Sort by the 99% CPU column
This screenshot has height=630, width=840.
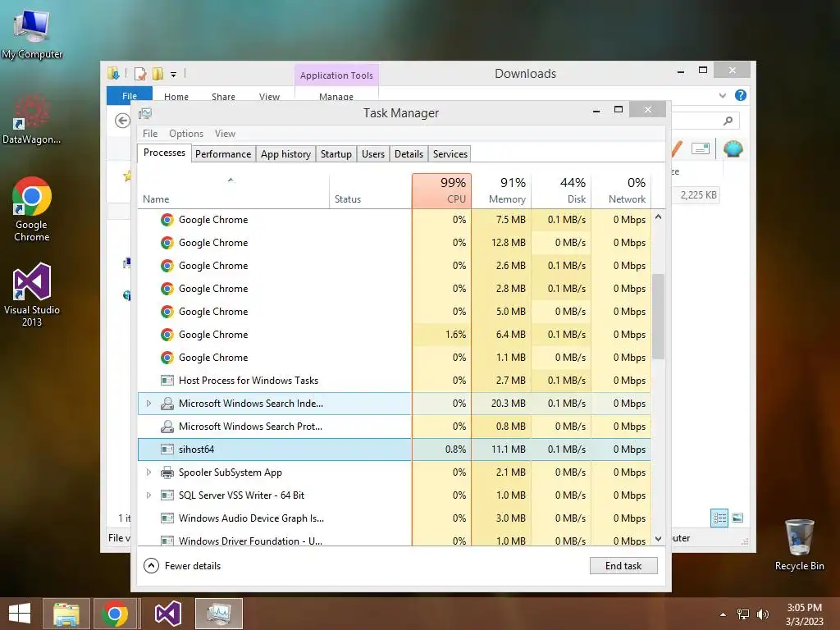441,191
